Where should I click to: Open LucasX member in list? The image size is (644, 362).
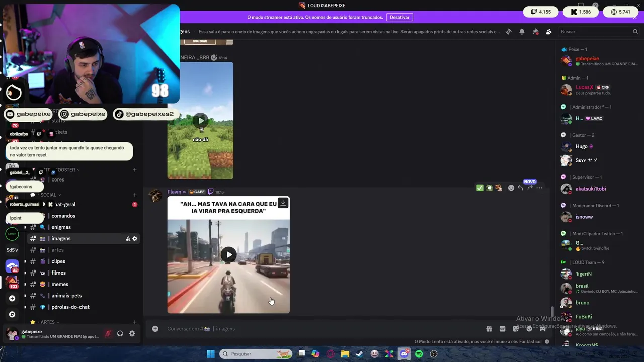point(600,90)
